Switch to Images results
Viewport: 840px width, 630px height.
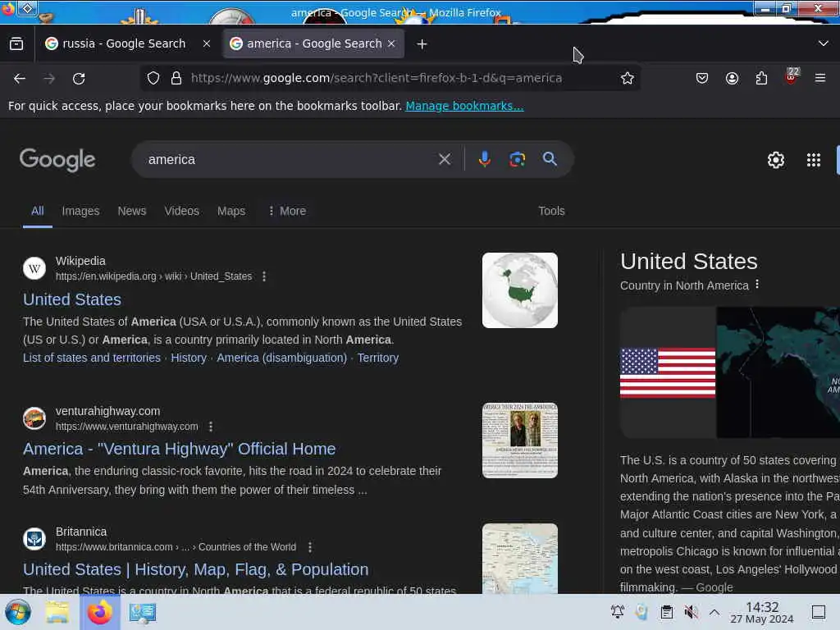pos(80,211)
